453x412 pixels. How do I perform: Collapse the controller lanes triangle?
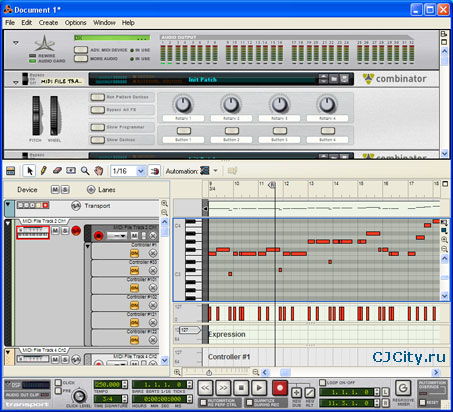click(x=88, y=246)
